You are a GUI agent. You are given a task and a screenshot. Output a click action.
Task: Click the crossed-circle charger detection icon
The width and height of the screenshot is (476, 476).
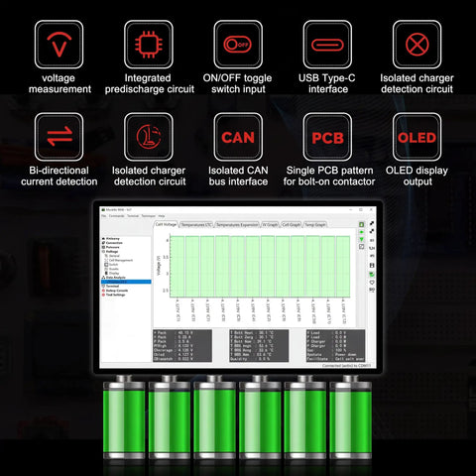(416, 45)
